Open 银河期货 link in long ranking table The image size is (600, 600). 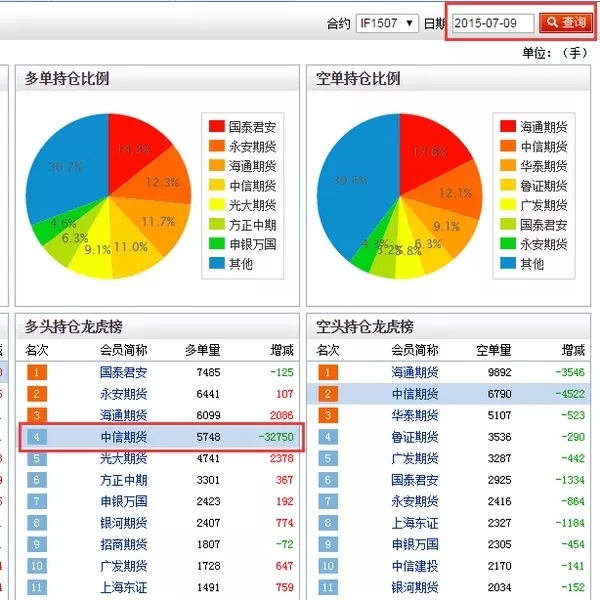124,523
